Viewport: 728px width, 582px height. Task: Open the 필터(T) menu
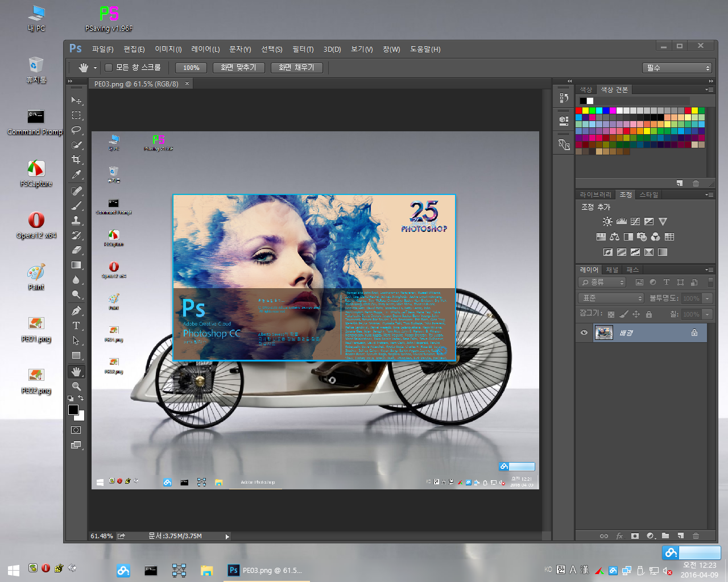pos(303,49)
